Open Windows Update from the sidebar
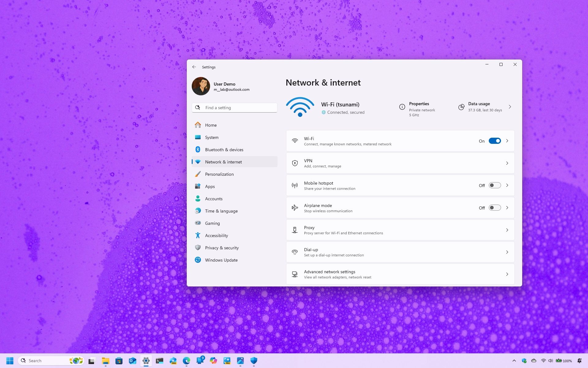This screenshot has width=588, height=368. point(221,260)
